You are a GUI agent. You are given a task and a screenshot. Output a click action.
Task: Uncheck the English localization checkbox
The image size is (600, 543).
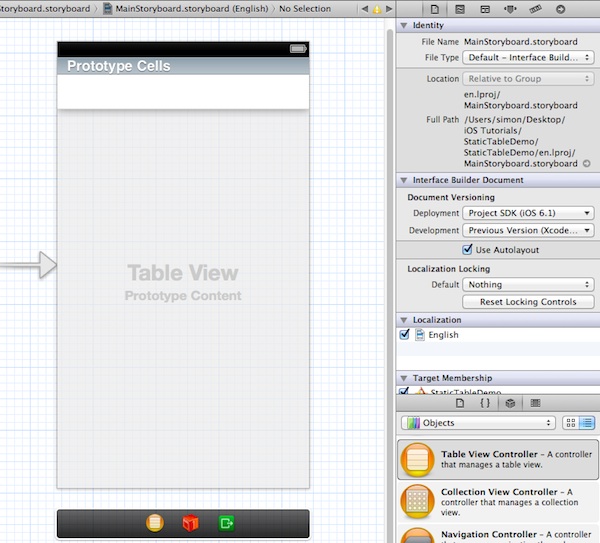[405, 335]
